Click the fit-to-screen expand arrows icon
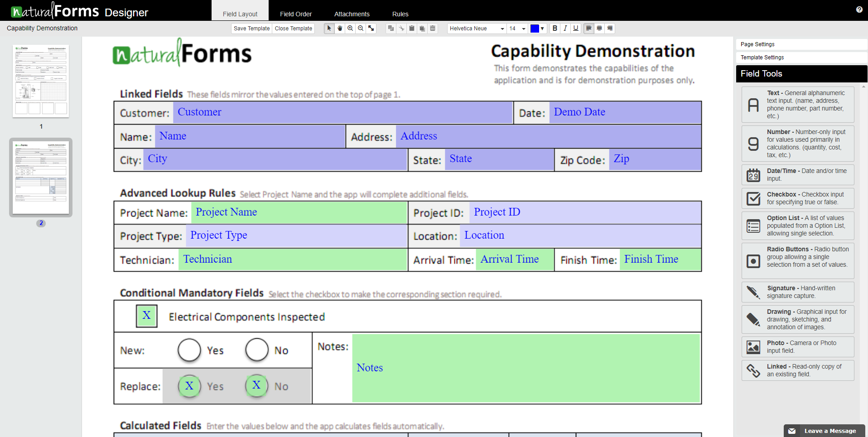The height and width of the screenshot is (437, 868). pyautogui.click(x=371, y=28)
